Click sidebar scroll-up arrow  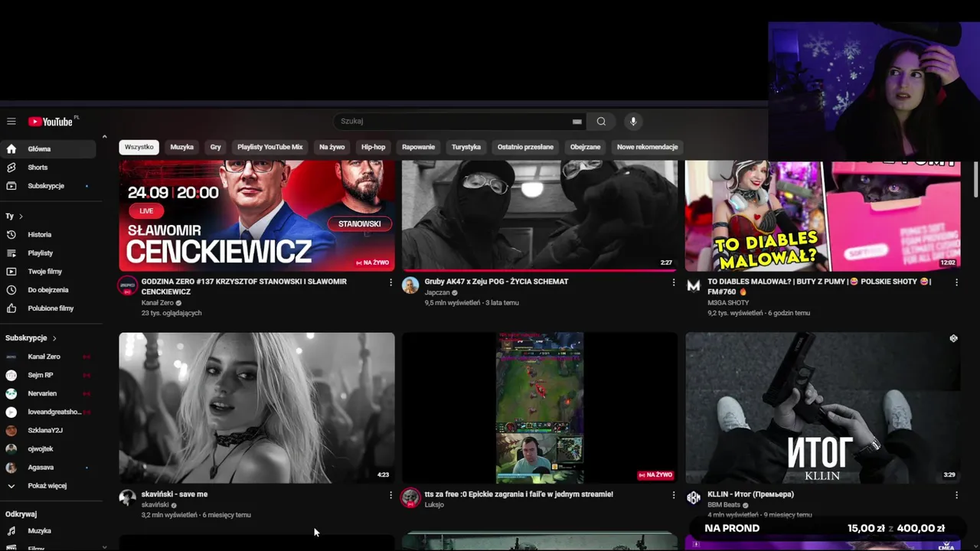click(x=104, y=137)
